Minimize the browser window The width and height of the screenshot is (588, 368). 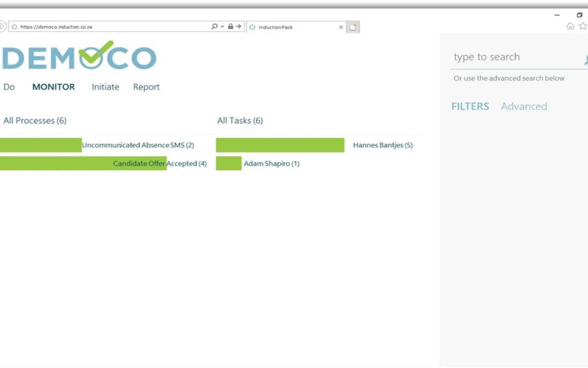click(557, 15)
